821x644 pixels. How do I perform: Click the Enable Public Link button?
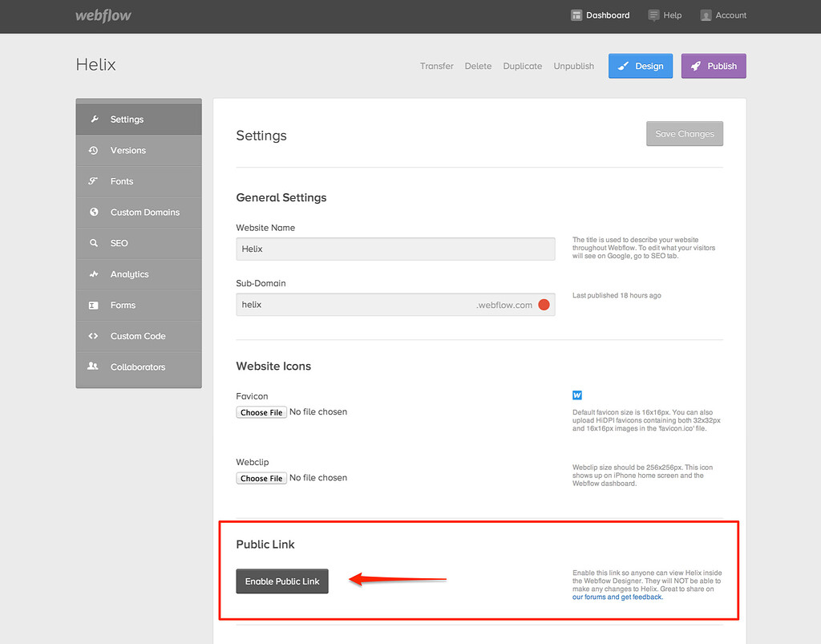pos(282,581)
